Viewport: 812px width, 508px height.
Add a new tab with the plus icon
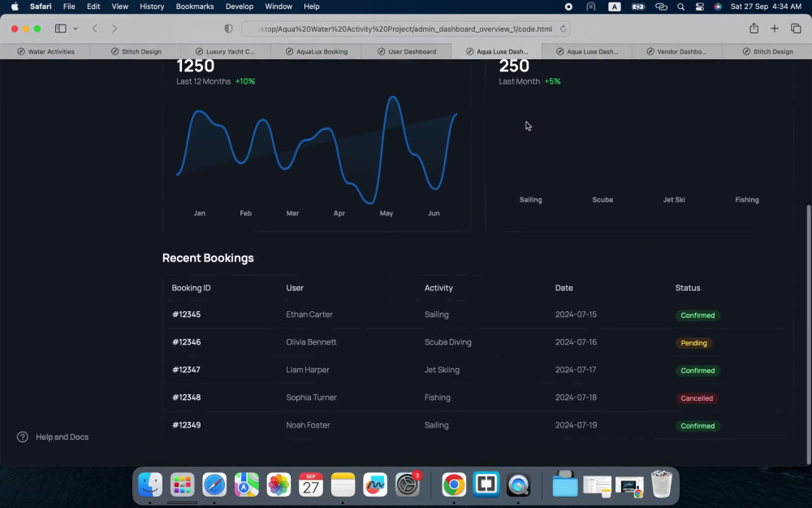(x=774, y=28)
